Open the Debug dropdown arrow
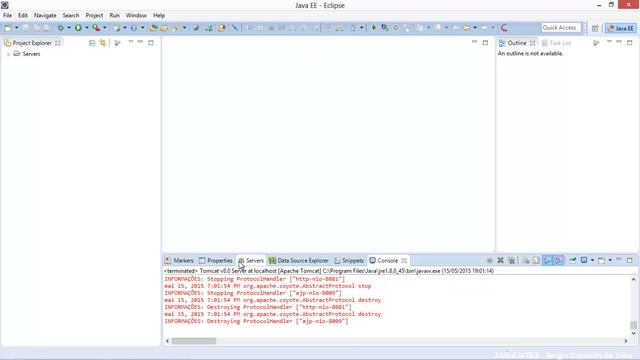The height and width of the screenshot is (360, 640). 69,28
